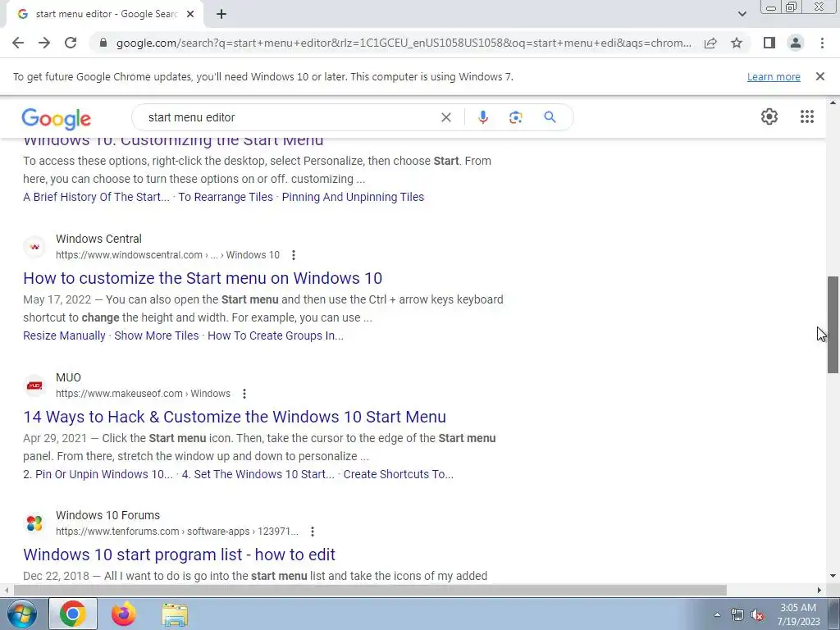The width and height of the screenshot is (840, 630).
Task: Open Create Shortcuts To sitelink
Action: click(x=398, y=474)
